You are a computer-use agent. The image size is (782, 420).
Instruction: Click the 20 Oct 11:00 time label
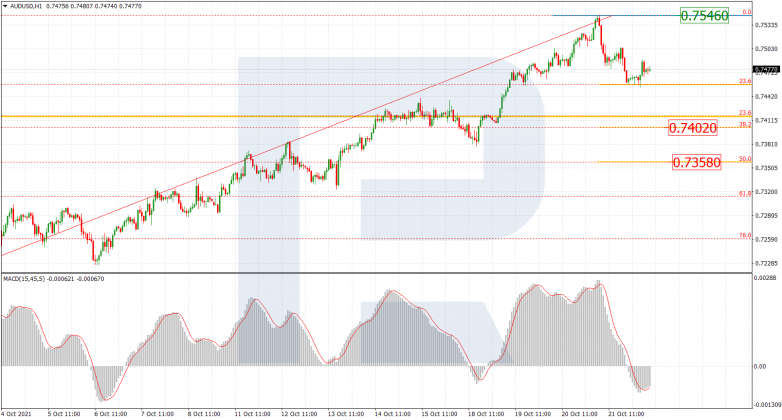point(580,414)
